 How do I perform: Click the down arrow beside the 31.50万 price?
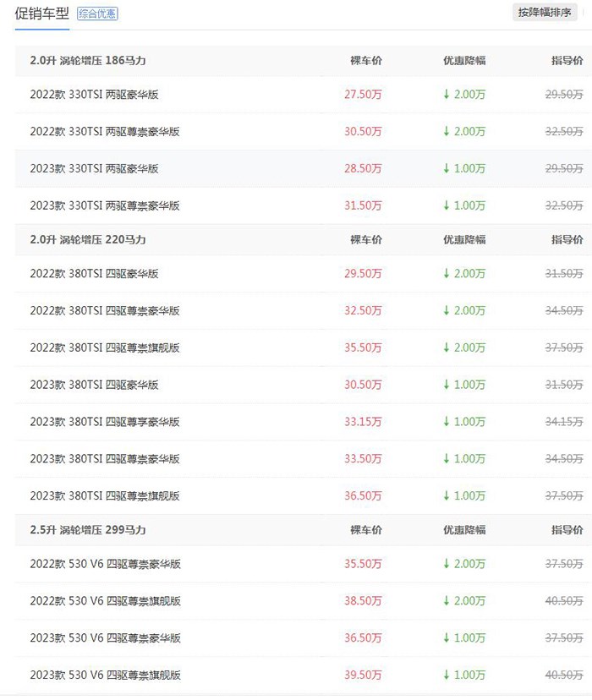[446, 205]
